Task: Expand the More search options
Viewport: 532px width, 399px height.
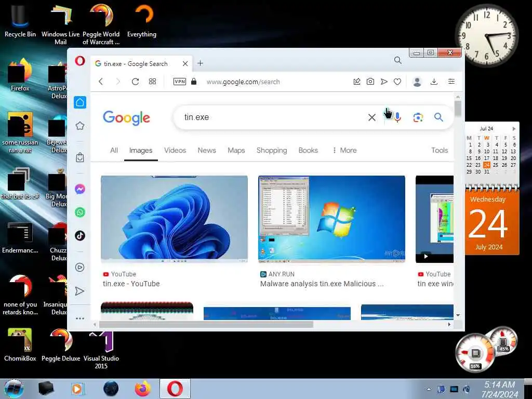Action: (344, 150)
